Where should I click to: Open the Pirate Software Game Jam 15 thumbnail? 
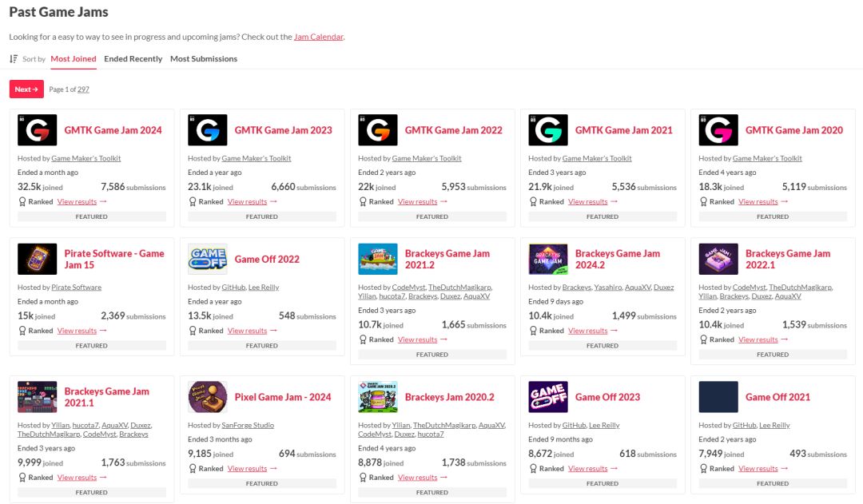(38, 260)
